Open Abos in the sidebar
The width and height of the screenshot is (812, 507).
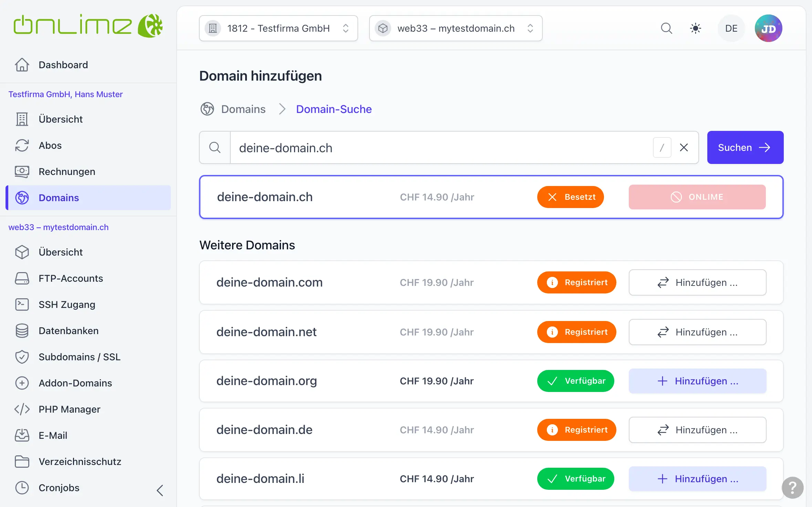88,145
